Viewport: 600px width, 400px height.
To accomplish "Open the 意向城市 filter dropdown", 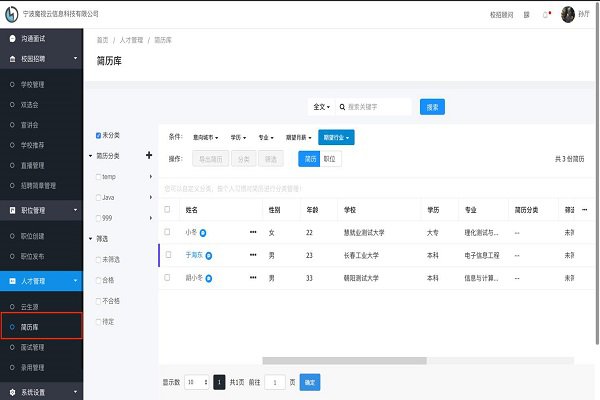I will (x=205, y=137).
